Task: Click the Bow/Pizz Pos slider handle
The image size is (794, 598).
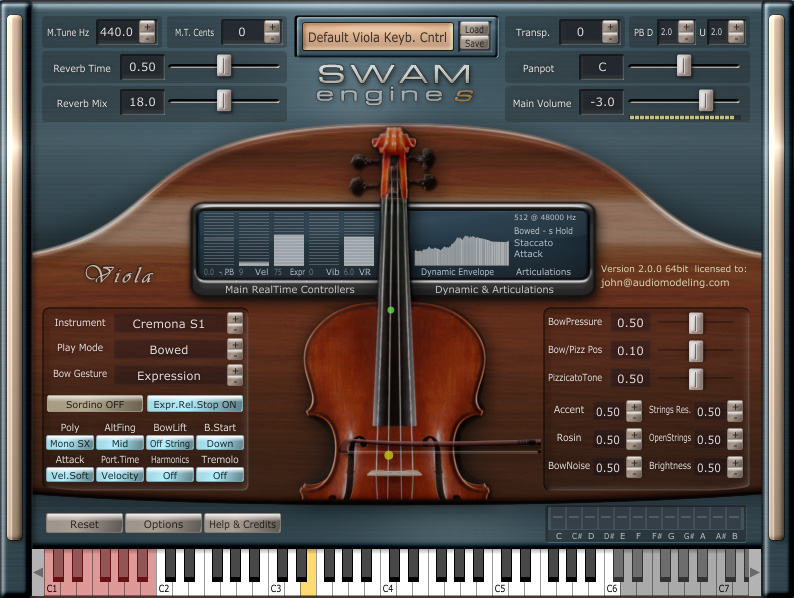Action: pyautogui.click(x=696, y=350)
